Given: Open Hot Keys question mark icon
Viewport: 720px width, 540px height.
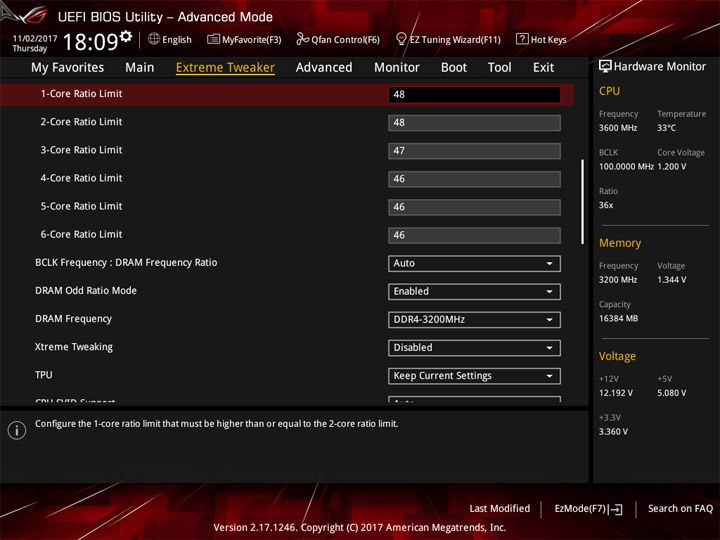Looking at the screenshot, I should tap(522, 39).
